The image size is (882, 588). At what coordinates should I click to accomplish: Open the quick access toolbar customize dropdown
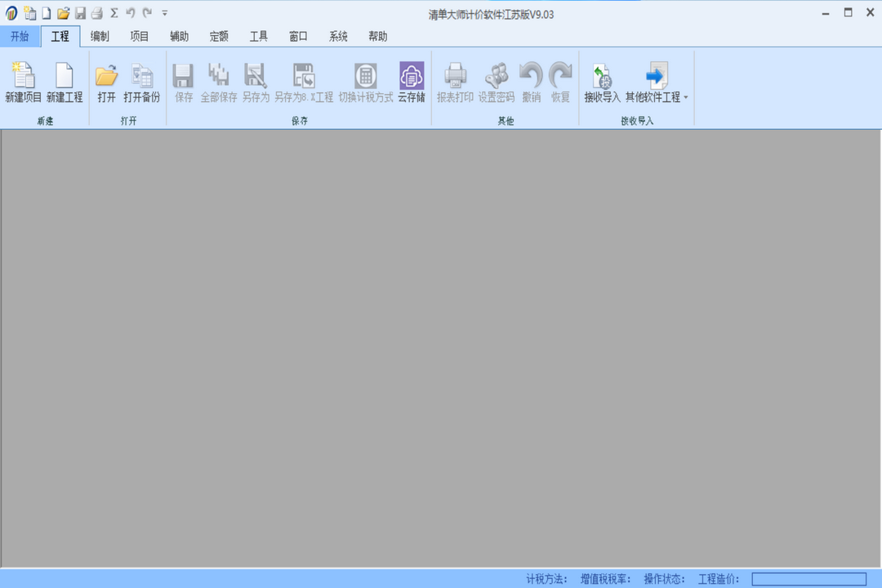[x=164, y=12]
